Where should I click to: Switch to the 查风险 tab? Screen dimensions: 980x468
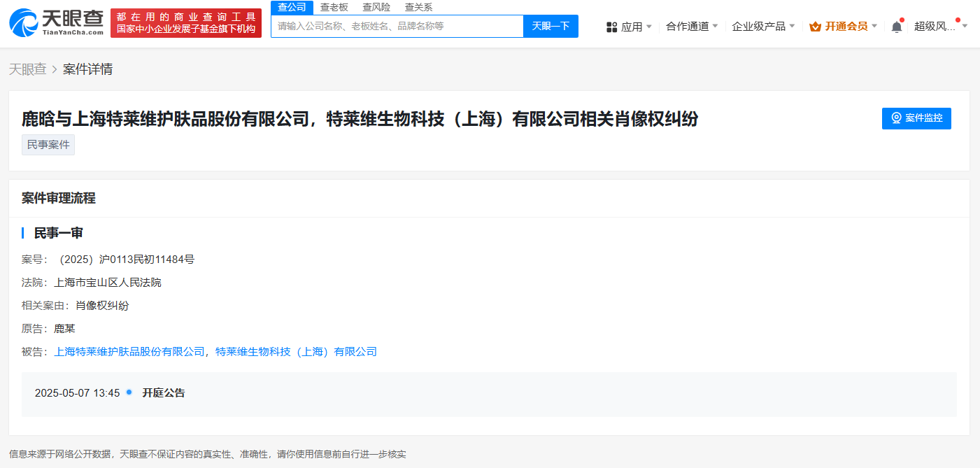tap(376, 7)
